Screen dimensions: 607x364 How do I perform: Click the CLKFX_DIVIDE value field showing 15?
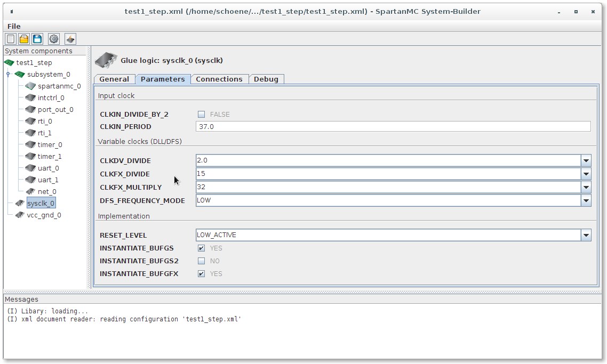(388, 174)
